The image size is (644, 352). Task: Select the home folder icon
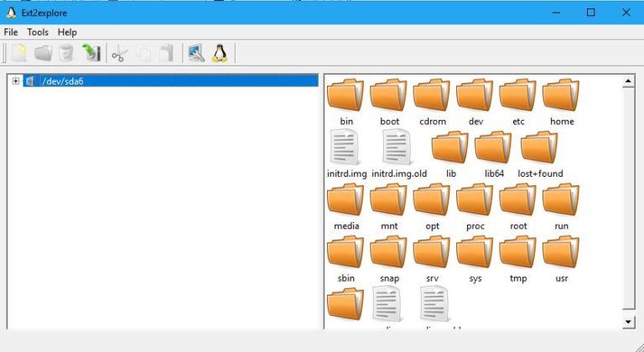[561, 95]
